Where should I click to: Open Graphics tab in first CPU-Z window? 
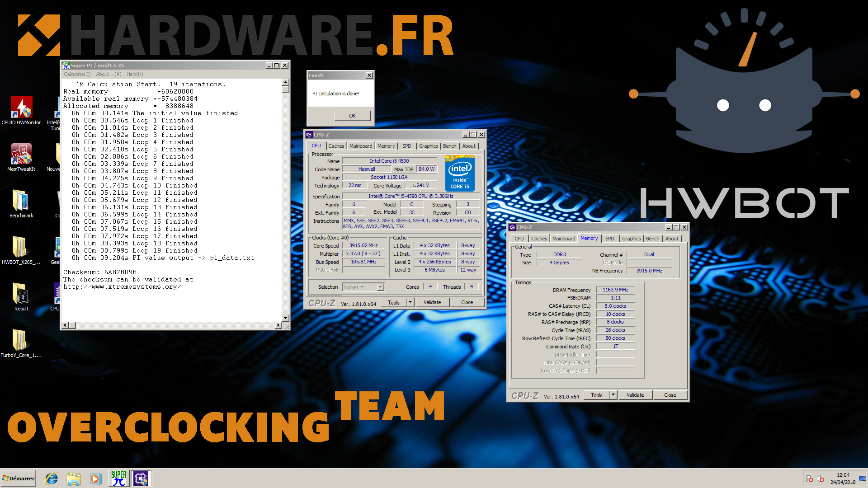[x=428, y=146]
